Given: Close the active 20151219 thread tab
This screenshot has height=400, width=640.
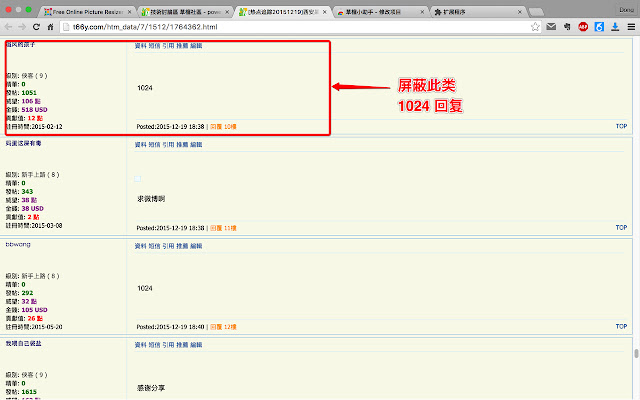Looking at the screenshot, I should (x=324, y=12).
